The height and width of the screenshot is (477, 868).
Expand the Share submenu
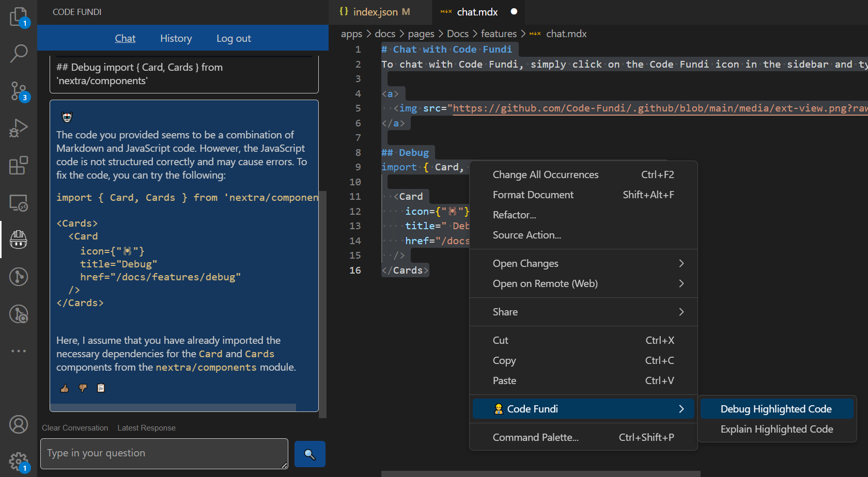[583, 312]
